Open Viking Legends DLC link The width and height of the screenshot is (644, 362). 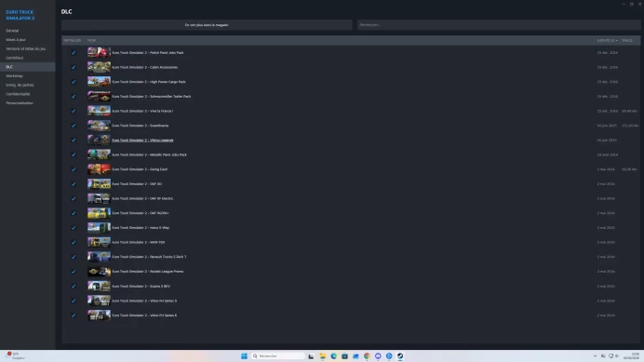pyautogui.click(x=142, y=141)
